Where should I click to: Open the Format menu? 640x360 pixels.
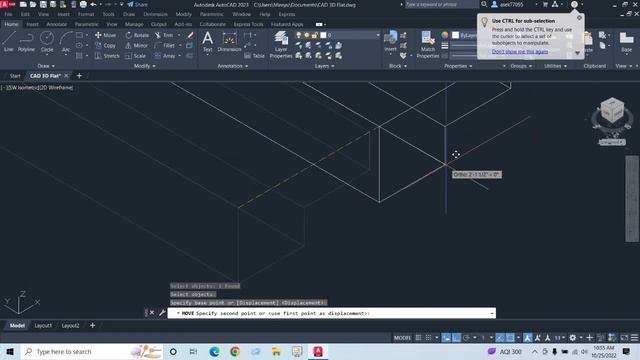click(x=86, y=14)
